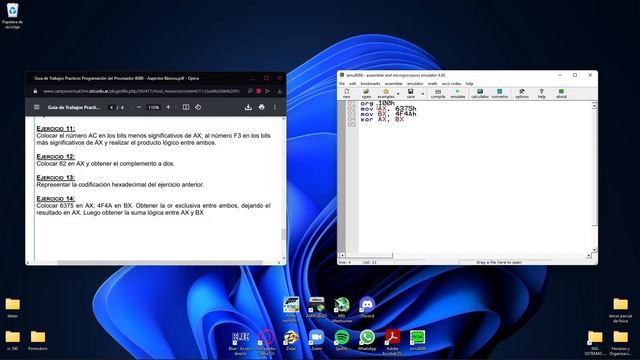Select the 'tercer parcial de fisica' desktop folder

[620, 310]
